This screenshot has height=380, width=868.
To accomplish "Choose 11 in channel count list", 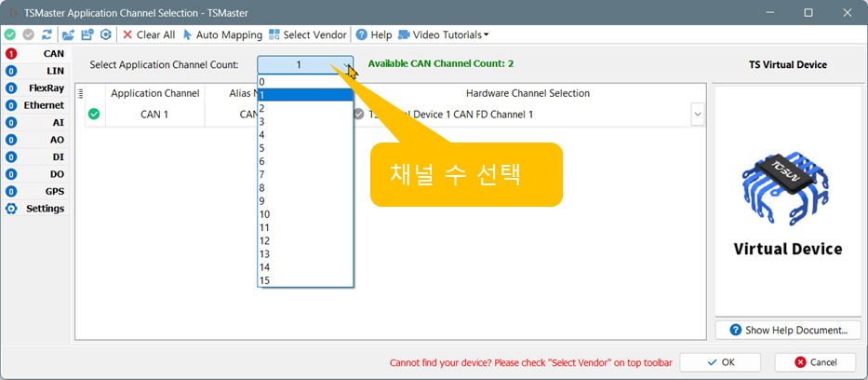I will (305, 227).
